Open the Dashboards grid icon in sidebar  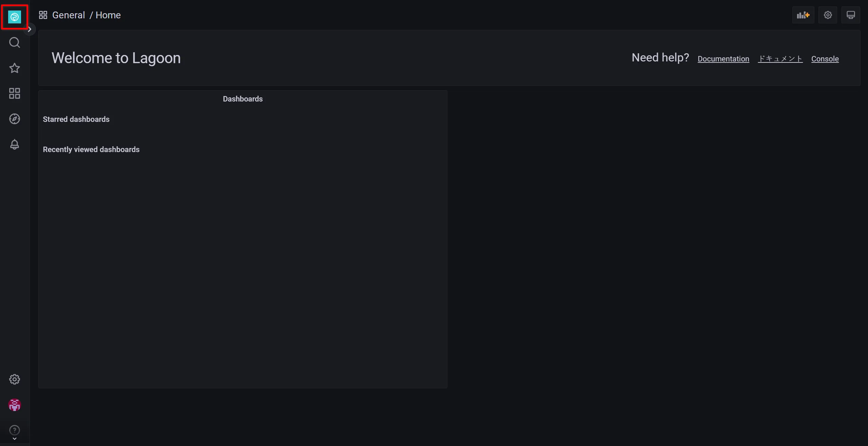pos(15,93)
